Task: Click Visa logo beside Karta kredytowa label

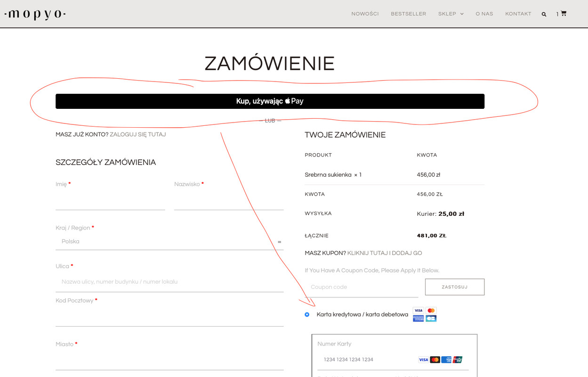Action: click(x=419, y=311)
